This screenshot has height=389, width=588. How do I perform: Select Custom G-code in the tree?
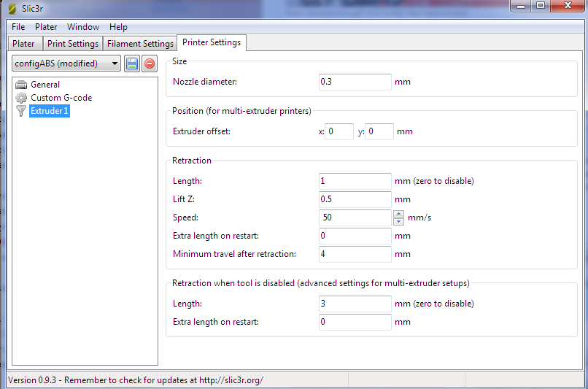[61, 98]
